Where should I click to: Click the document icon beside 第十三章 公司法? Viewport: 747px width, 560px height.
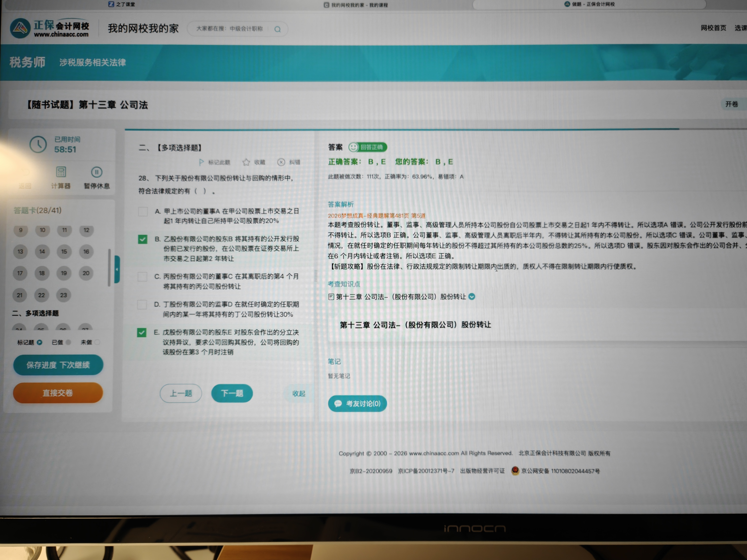click(x=331, y=297)
